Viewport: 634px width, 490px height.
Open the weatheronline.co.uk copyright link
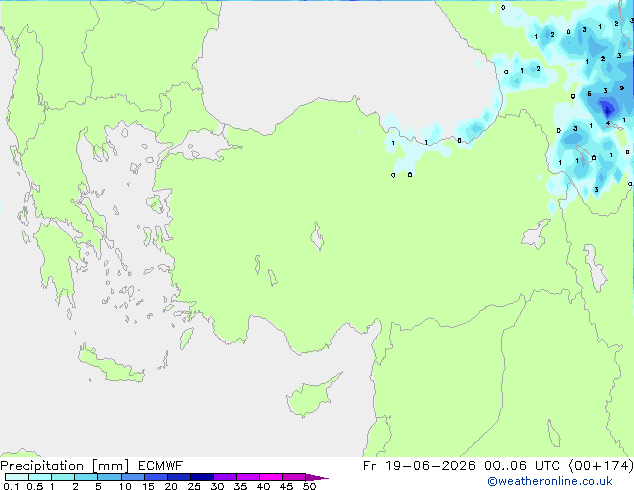point(550,481)
